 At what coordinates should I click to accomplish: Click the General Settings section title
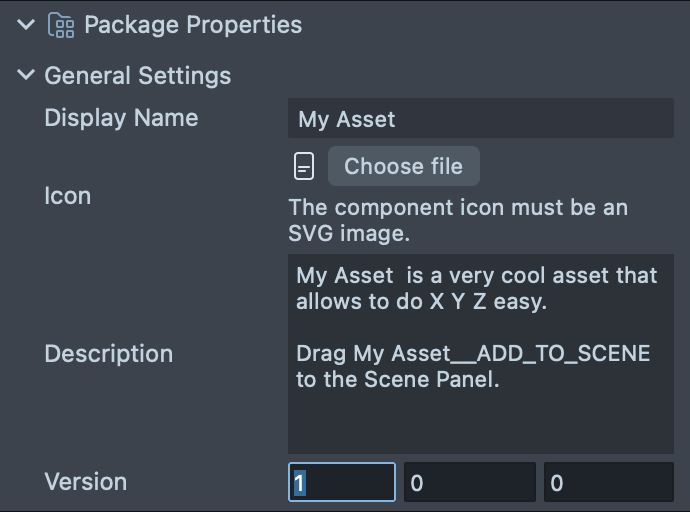[138, 76]
